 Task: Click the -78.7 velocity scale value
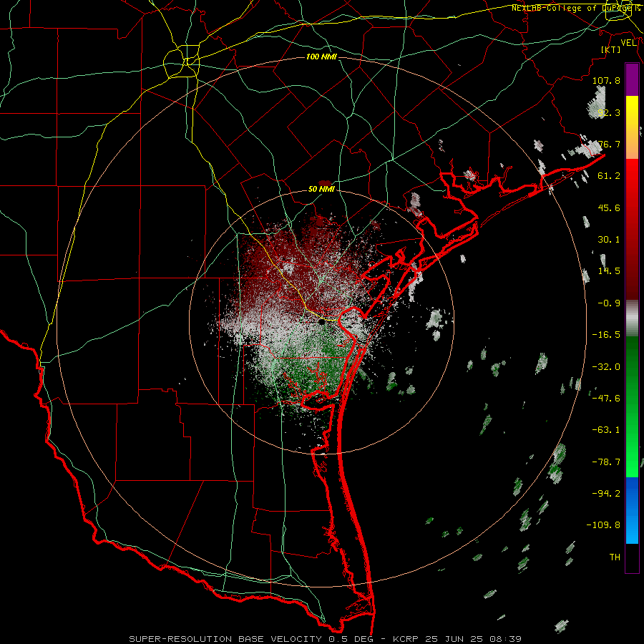[x=606, y=462]
